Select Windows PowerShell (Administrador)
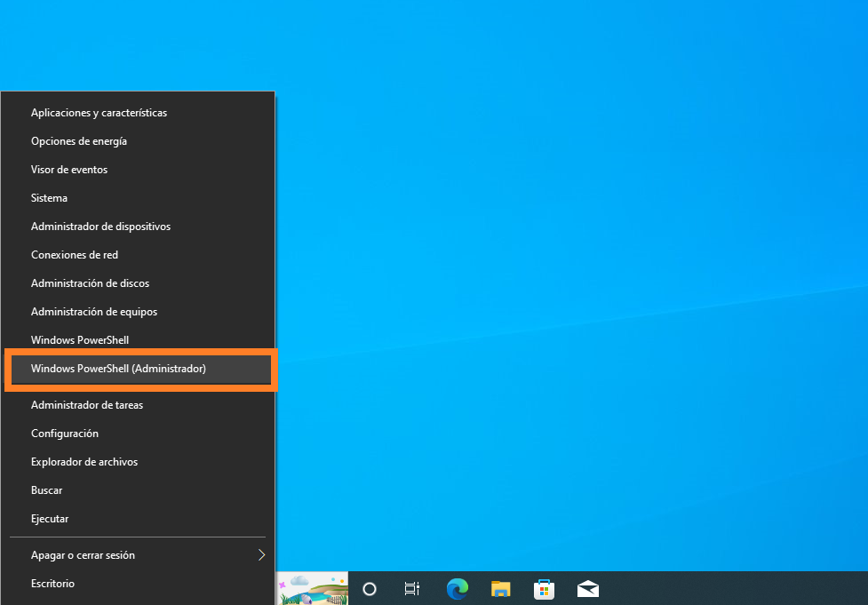This screenshot has height=605, width=868. pos(118,369)
